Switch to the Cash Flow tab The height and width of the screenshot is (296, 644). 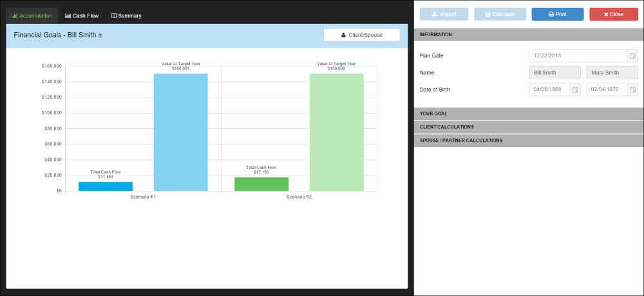click(x=82, y=15)
